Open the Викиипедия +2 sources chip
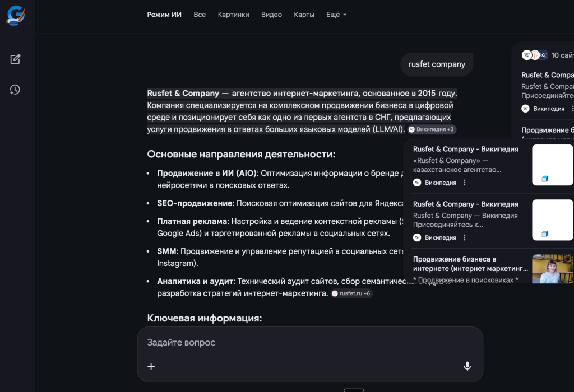Screen dimensions: 574x392 [x=432, y=129]
